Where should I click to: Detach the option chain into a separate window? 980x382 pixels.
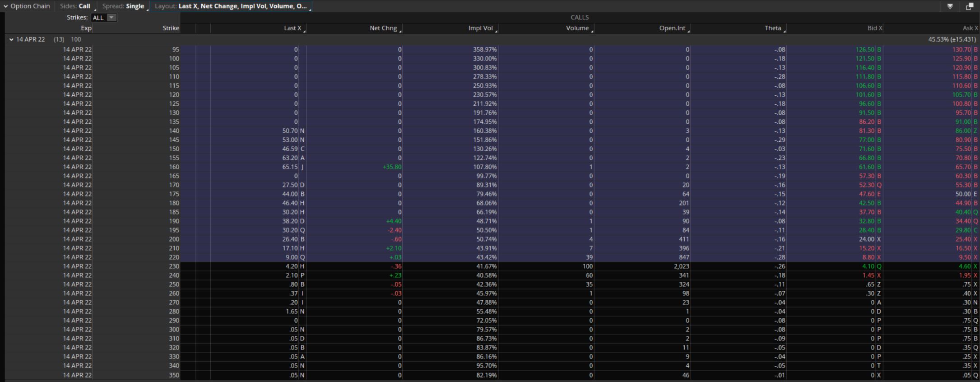pos(969,6)
